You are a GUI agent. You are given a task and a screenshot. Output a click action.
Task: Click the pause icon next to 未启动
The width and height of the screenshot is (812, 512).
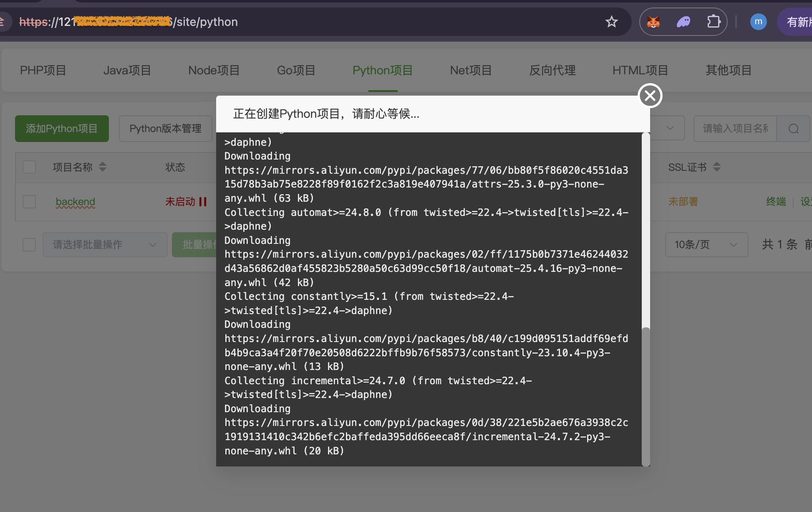(x=203, y=202)
